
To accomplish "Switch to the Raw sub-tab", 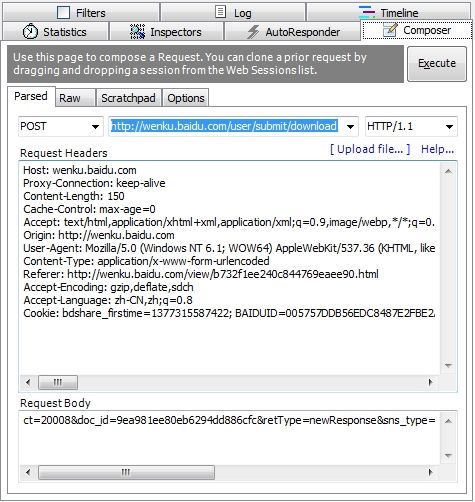I will 75,98.
